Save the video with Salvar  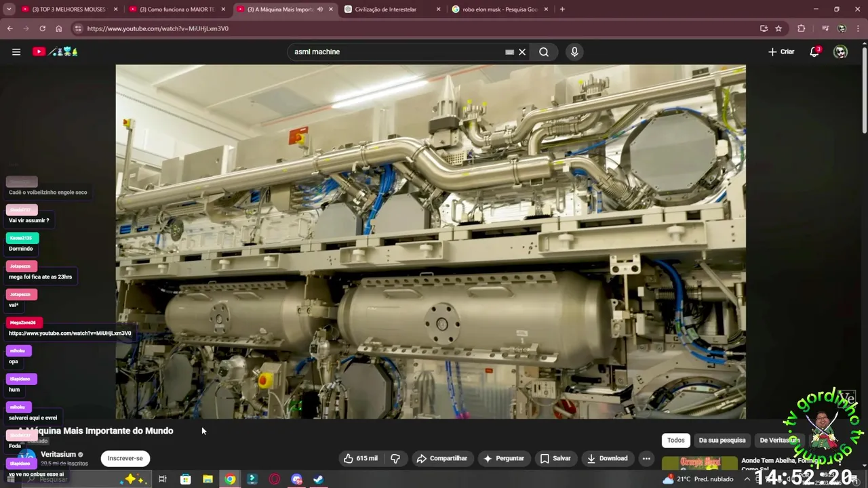[555, 458]
